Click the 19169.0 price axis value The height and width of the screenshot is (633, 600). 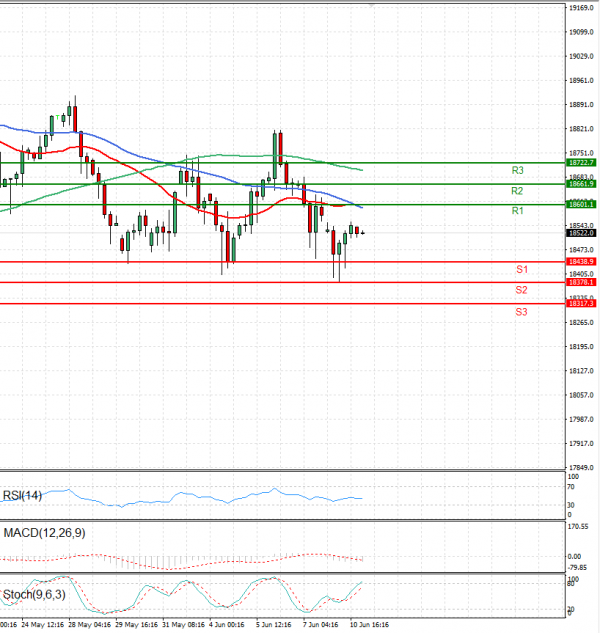point(581,8)
